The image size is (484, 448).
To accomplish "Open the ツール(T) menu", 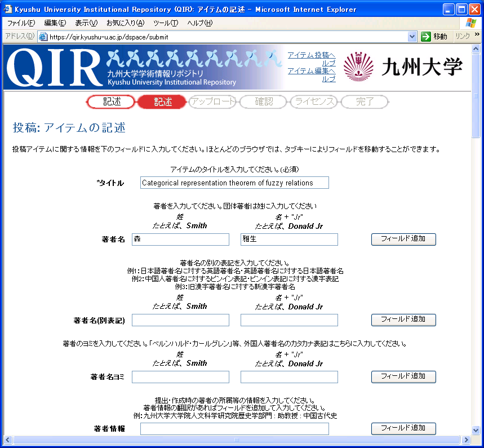I will pos(165,23).
